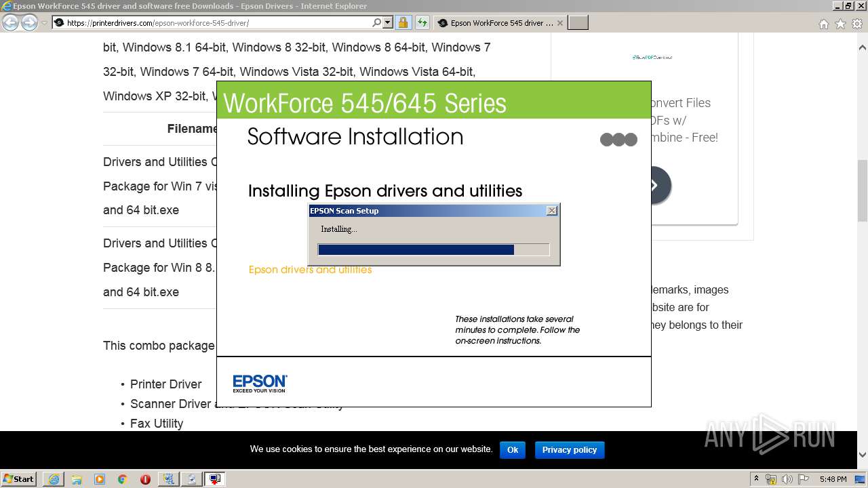Click the Filename column header
Viewport: 868px width, 488px height.
point(193,129)
